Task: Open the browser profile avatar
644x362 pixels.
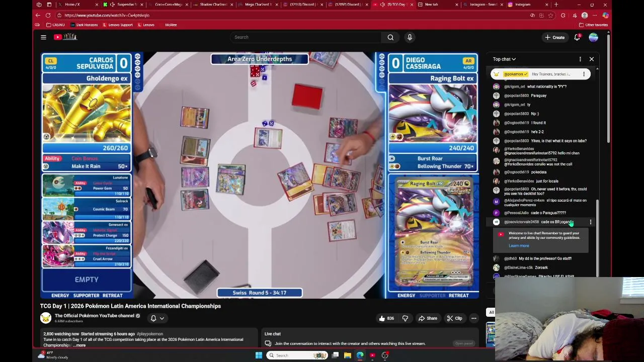Action: [x=585, y=15]
